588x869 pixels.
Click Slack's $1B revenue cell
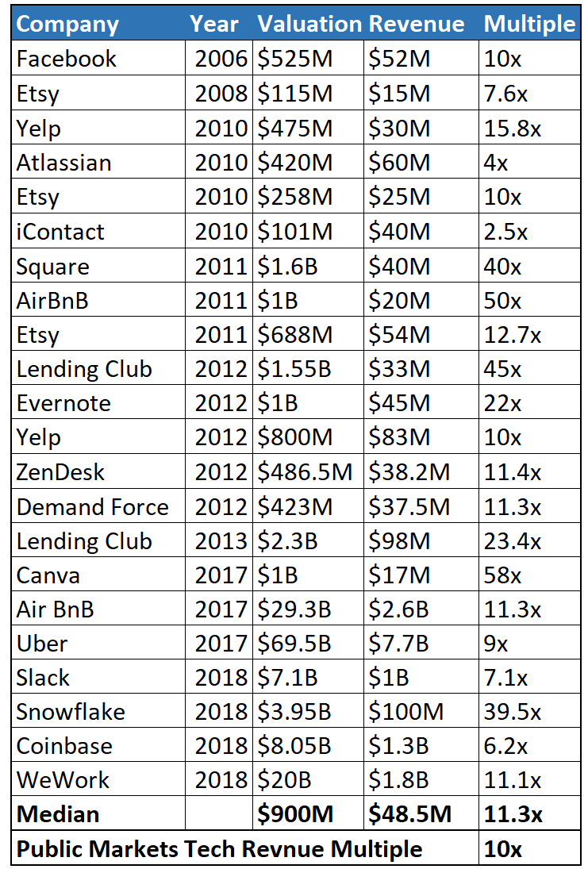389,678
